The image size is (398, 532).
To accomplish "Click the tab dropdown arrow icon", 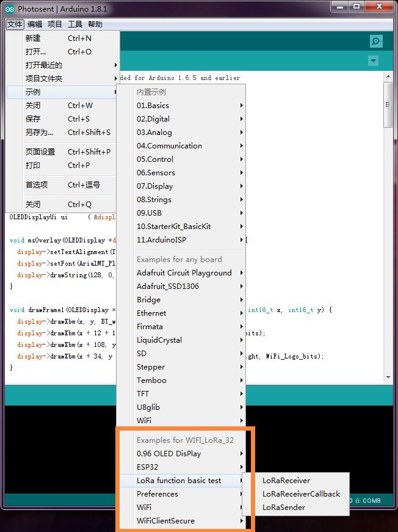I will tap(373, 61).
